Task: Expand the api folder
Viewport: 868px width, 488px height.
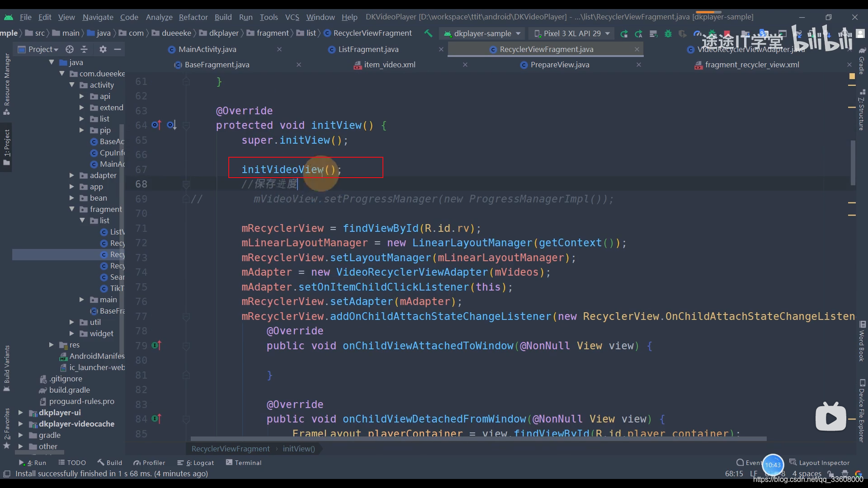Action: (x=82, y=96)
